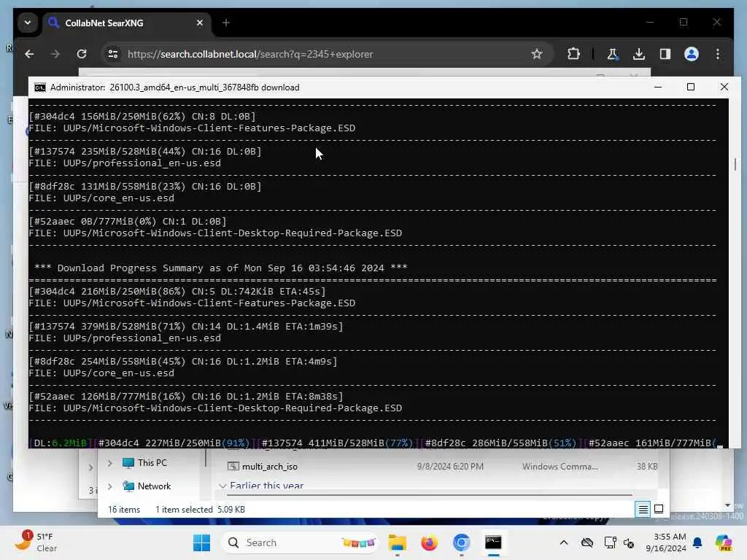Viewport: 747px width, 560px height.
Task: View site information for search.collabnet.local
Action: [113, 54]
